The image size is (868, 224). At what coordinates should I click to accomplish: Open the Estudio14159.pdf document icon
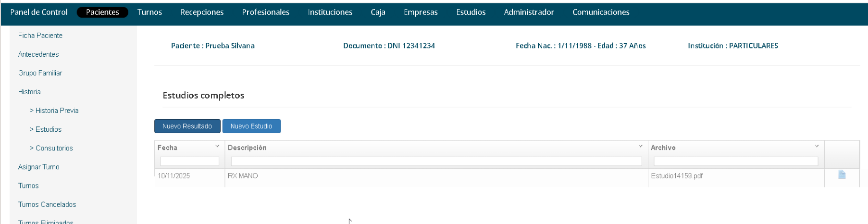(x=842, y=175)
